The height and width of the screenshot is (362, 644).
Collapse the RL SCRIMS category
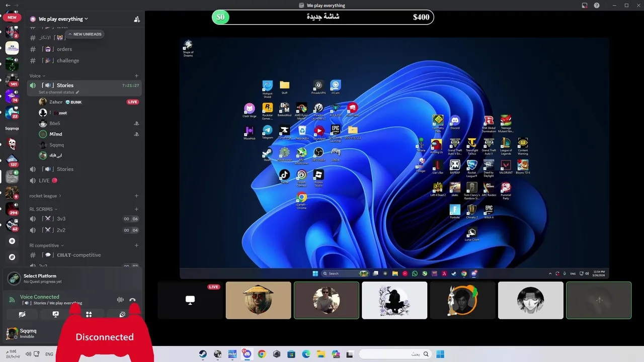[x=43, y=209]
